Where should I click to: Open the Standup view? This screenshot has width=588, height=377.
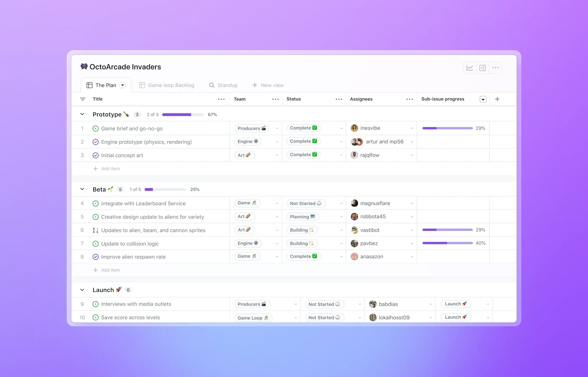[x=227, y=85]
